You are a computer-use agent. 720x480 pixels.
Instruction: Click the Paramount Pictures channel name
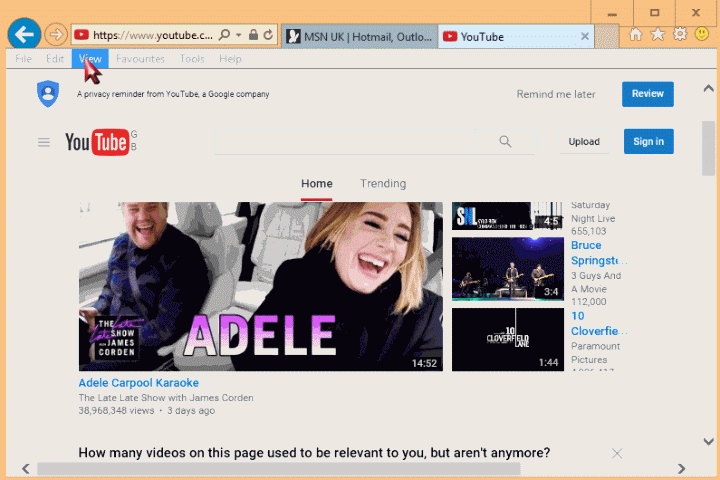[595, 353]
